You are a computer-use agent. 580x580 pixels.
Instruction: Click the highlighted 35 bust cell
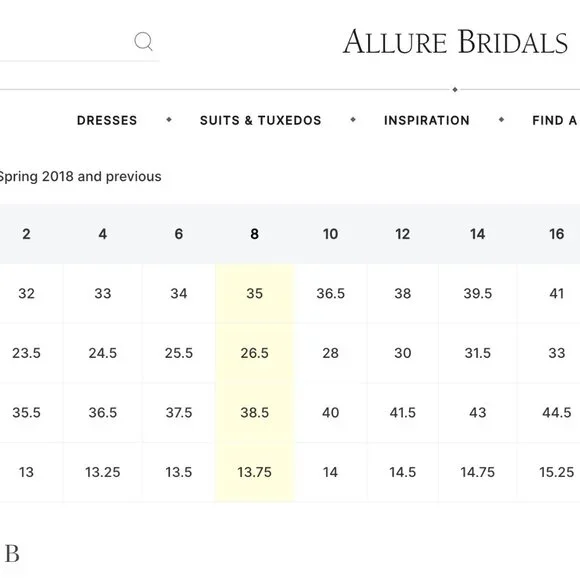[254, 293]
